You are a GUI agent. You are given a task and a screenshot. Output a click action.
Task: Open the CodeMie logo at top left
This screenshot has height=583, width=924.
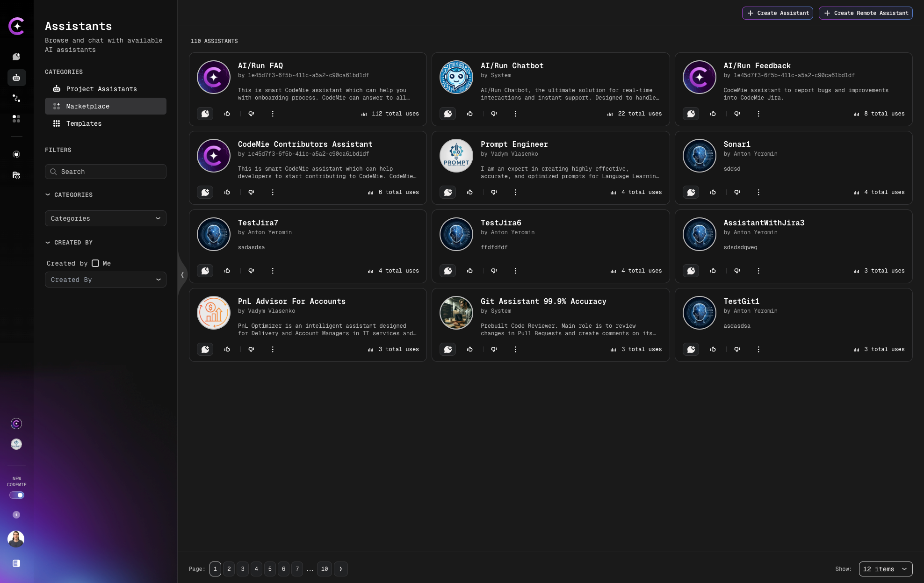click(16, 26)
